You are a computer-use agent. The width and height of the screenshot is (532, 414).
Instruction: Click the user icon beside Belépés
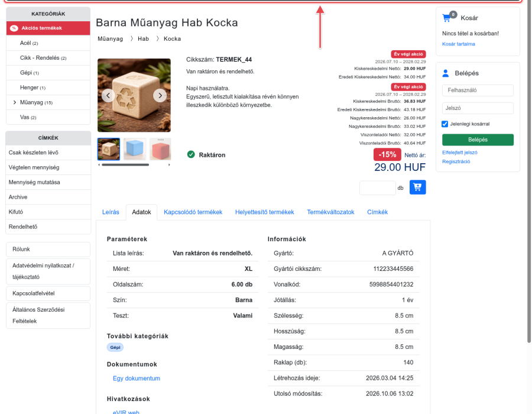point(446,73)
